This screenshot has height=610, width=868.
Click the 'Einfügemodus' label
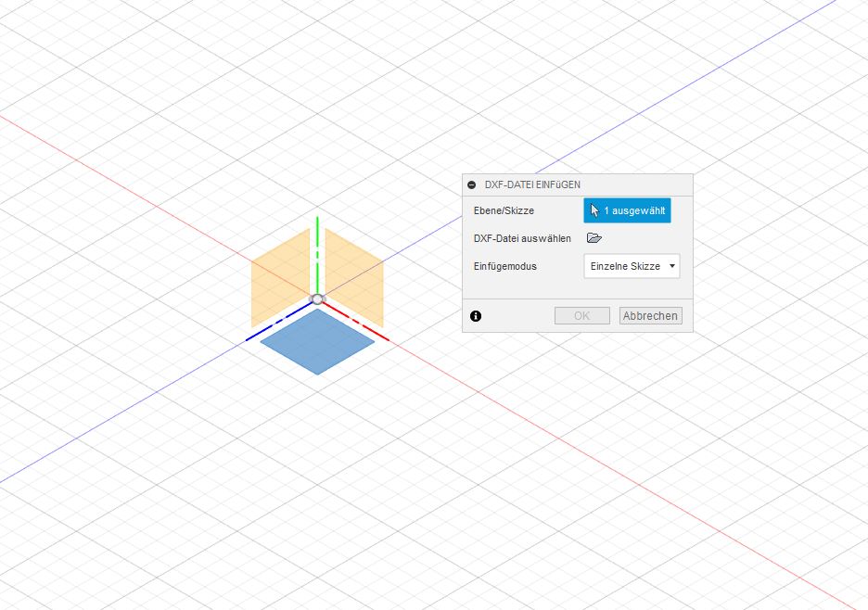pyautogui.click(x=504, y=266)
